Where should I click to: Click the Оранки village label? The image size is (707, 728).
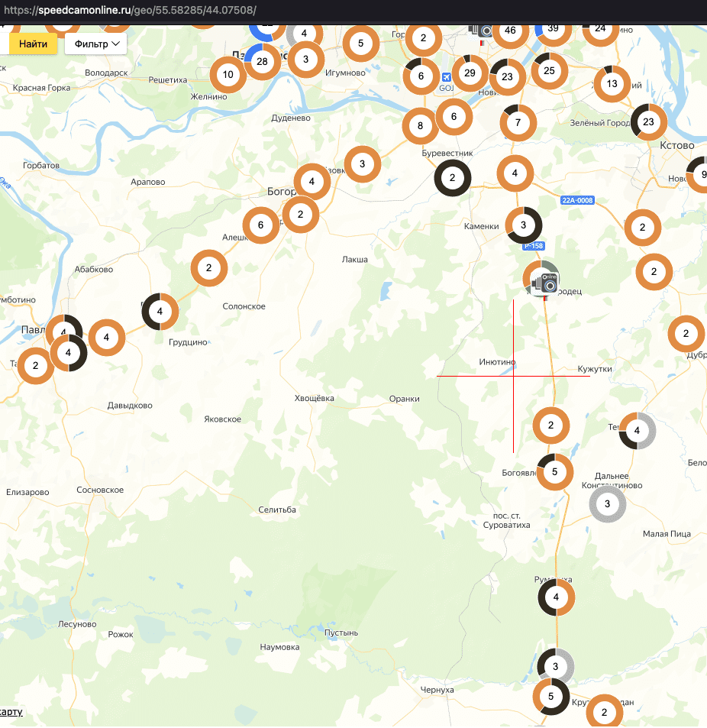(404, 399)
